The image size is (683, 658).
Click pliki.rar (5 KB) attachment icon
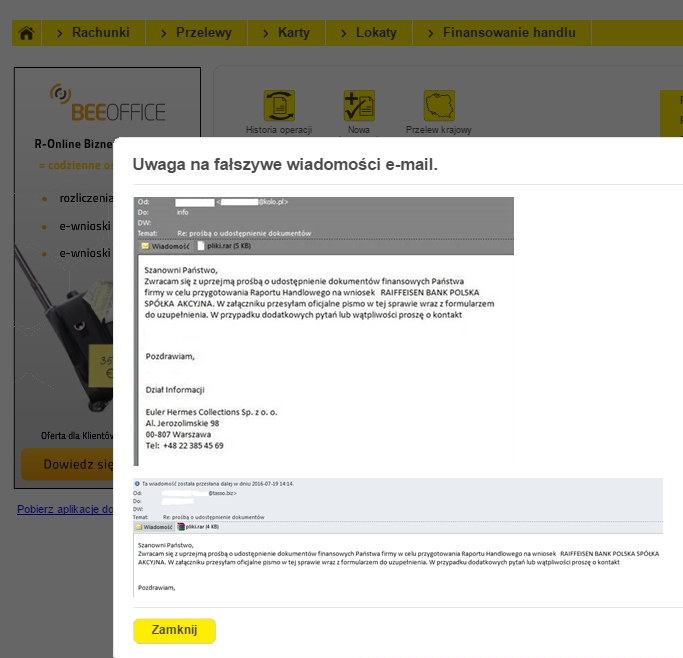(201, 245)
